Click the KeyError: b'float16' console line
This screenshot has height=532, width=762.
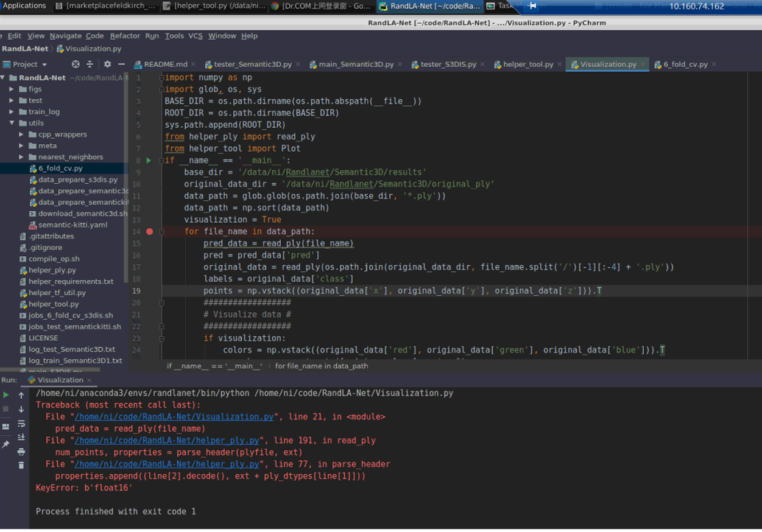[x=84, y=488]
